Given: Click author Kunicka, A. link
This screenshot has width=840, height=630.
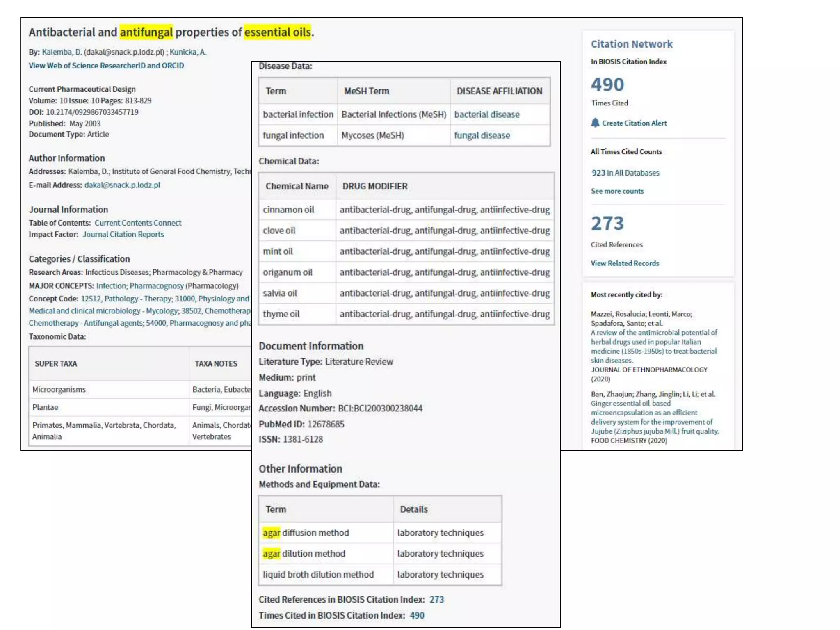Looking at the screenshot, I should (x=188, y=52).
